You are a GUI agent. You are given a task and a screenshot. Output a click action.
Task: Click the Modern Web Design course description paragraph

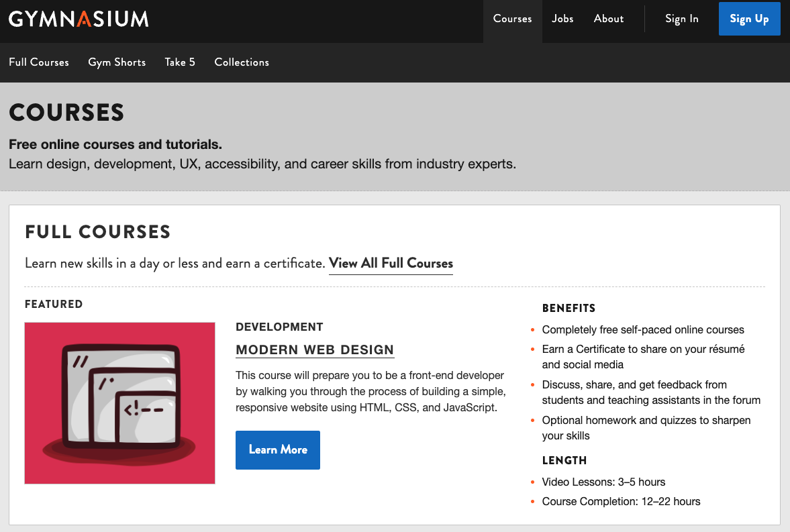tap(371, 391)
